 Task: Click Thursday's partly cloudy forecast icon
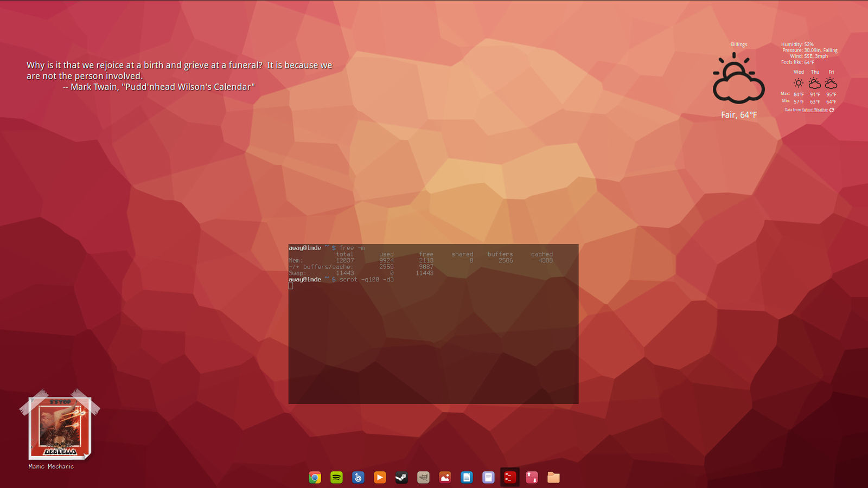815,83
